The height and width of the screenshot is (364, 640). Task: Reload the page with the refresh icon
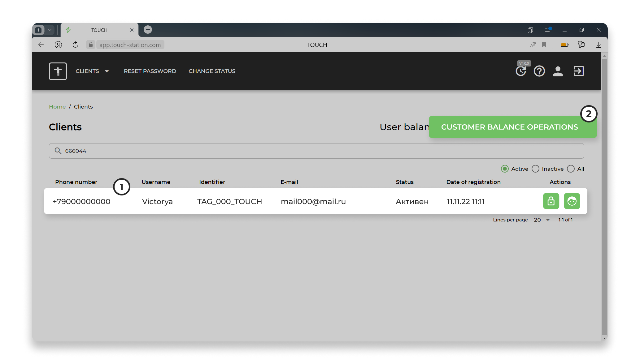click(75, 45)
